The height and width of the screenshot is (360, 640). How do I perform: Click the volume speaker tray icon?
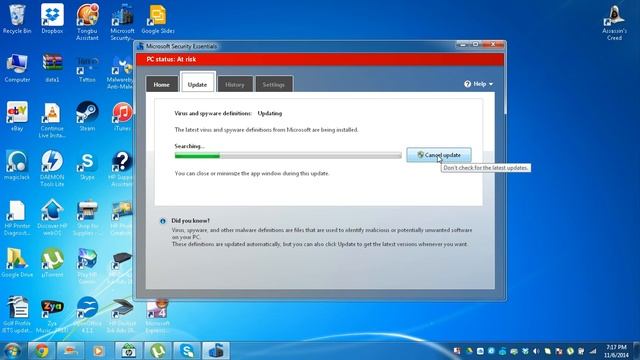click(x=536, y=351)
